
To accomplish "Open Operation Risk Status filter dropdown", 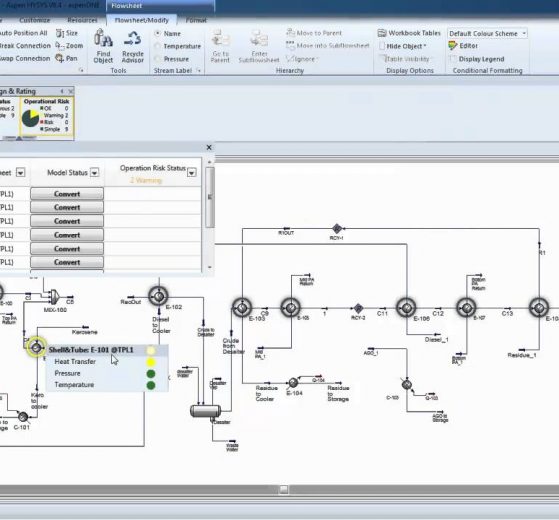I will (x=192, y=173).
